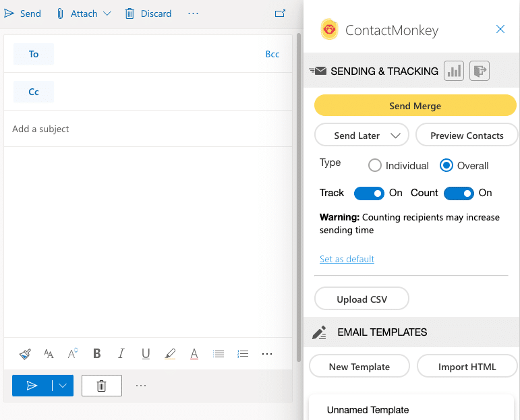This screenshot has height=420, width=520.
Task: Toggle the Track switch
Action: coord(369,193)
